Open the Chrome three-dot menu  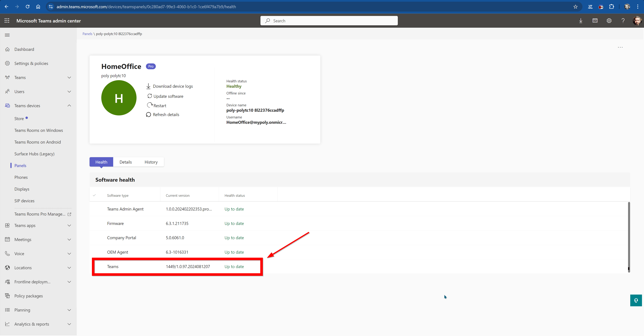pos(638,7)
